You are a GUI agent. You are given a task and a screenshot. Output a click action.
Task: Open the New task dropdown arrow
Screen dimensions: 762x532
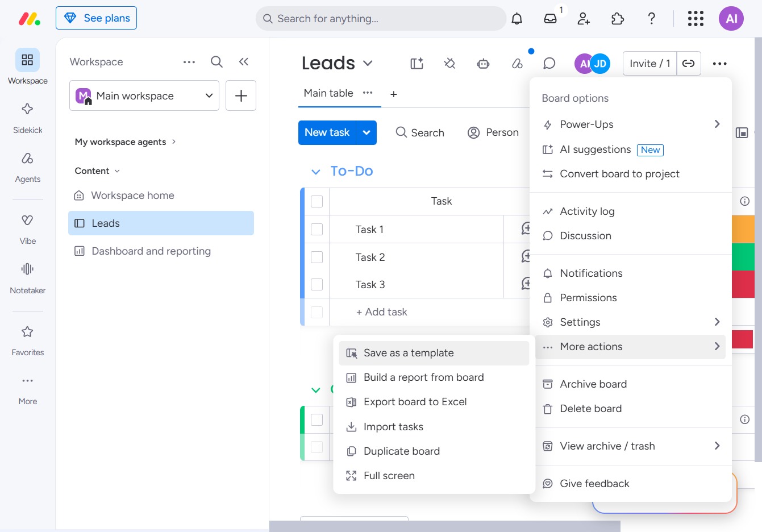367,132
